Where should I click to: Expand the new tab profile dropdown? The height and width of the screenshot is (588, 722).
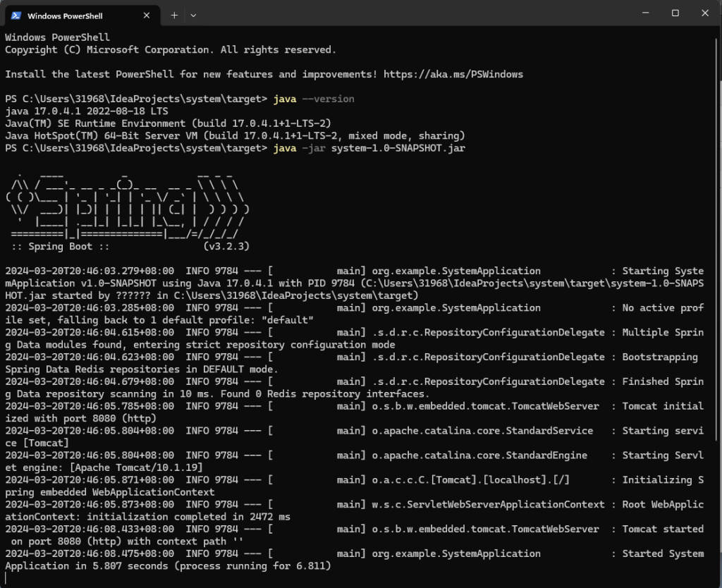(x=193, y=15)
